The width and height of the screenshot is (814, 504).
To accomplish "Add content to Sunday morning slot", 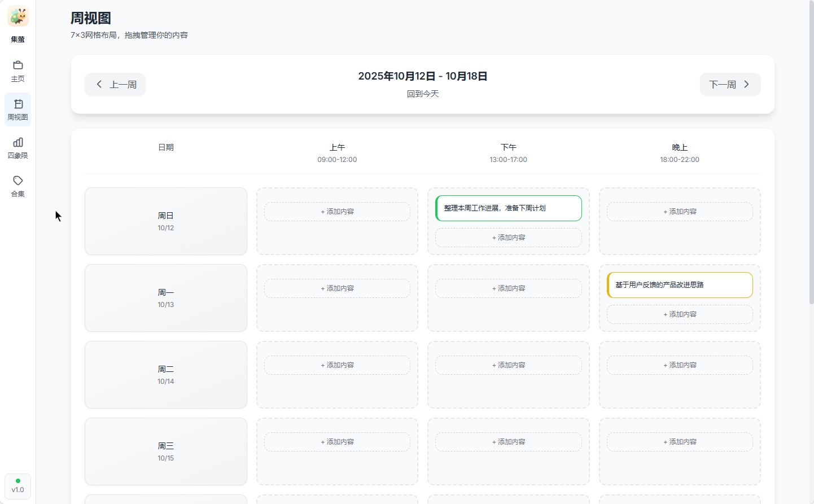I will click(x=337, y=212).
